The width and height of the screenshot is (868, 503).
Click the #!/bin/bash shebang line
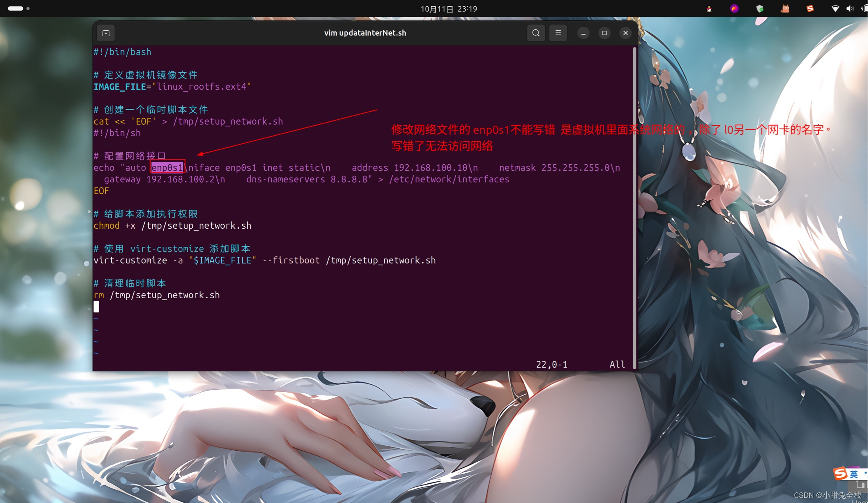point(122,52)
